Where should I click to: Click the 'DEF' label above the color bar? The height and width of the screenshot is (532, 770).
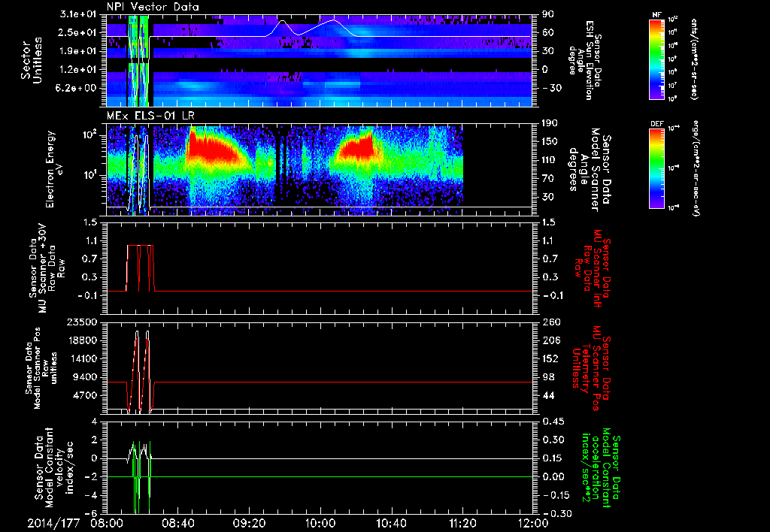(657, 124)
